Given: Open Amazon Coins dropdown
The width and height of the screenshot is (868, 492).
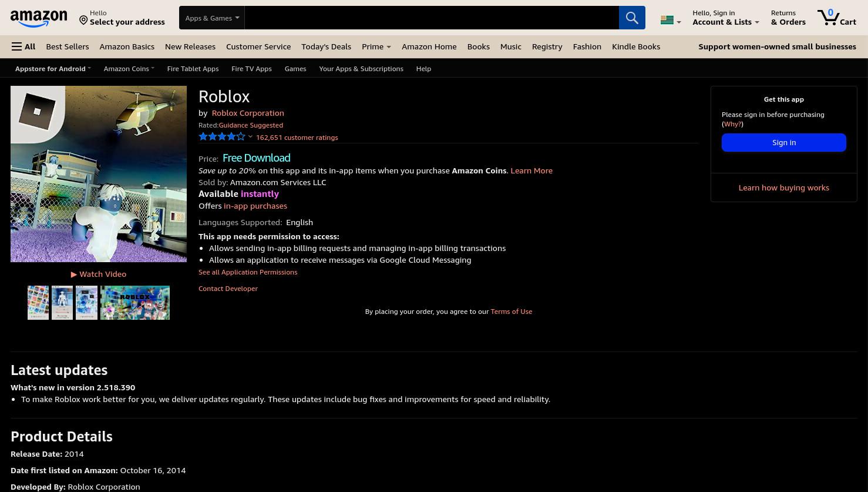Looking at the screenshot, I should tap(129, 68).
